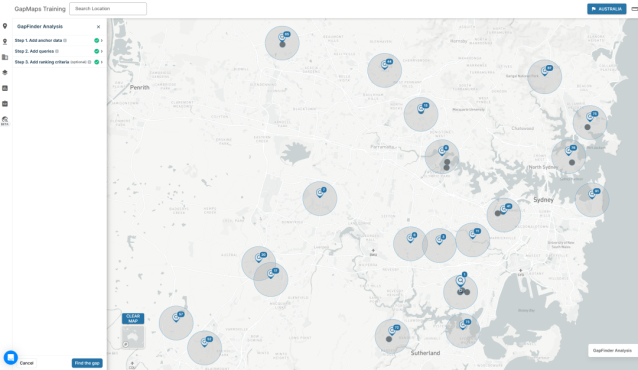Expand Step 2 Add queries arrow
Image resolution: width=638 pixels, height=370 pixels.
[102, 51]
